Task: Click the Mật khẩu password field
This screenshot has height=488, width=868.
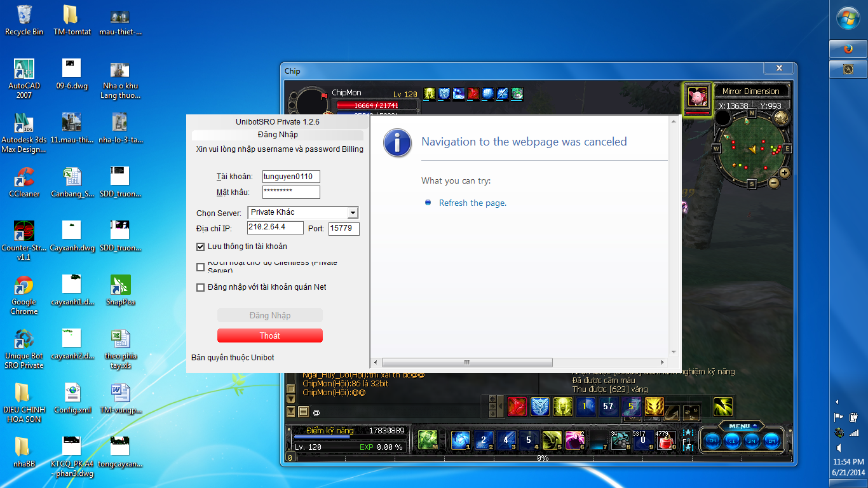Action: 291,193
